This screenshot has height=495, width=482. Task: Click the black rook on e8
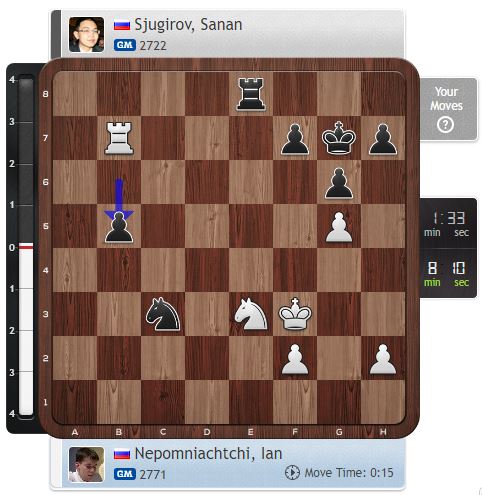click(x=251, y=94)
